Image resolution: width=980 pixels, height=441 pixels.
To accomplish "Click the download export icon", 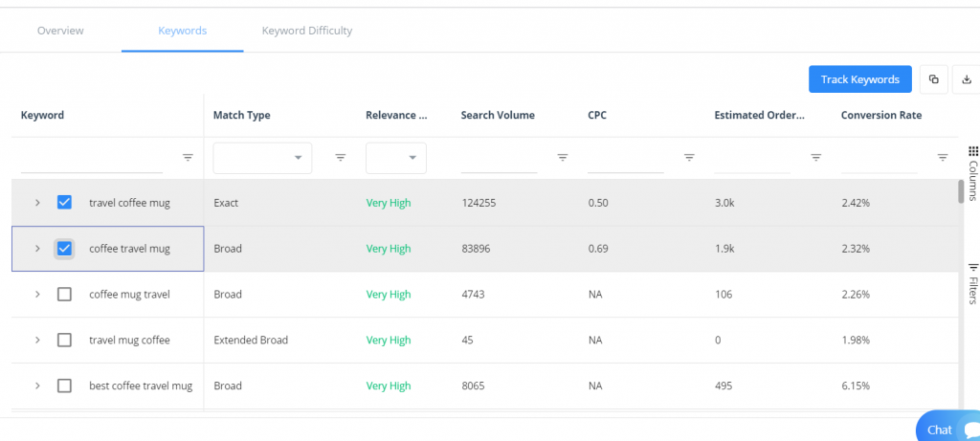I will (965, 79).
